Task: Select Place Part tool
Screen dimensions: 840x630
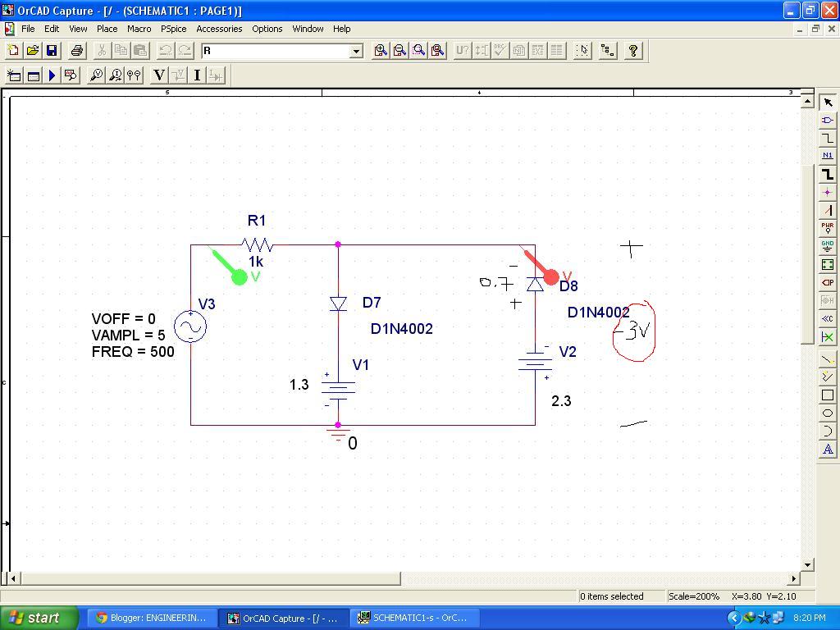Action: (x=828, y=120)
